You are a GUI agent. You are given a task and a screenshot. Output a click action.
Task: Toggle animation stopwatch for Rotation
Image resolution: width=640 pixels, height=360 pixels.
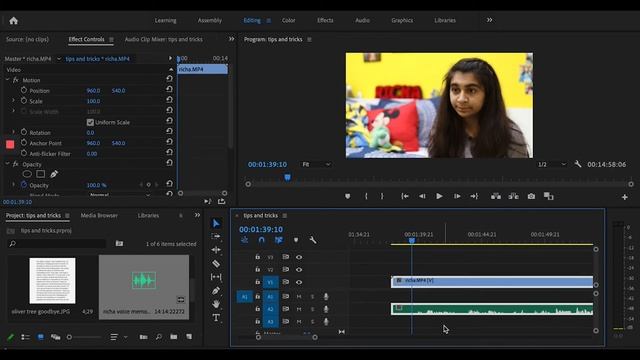24,132
